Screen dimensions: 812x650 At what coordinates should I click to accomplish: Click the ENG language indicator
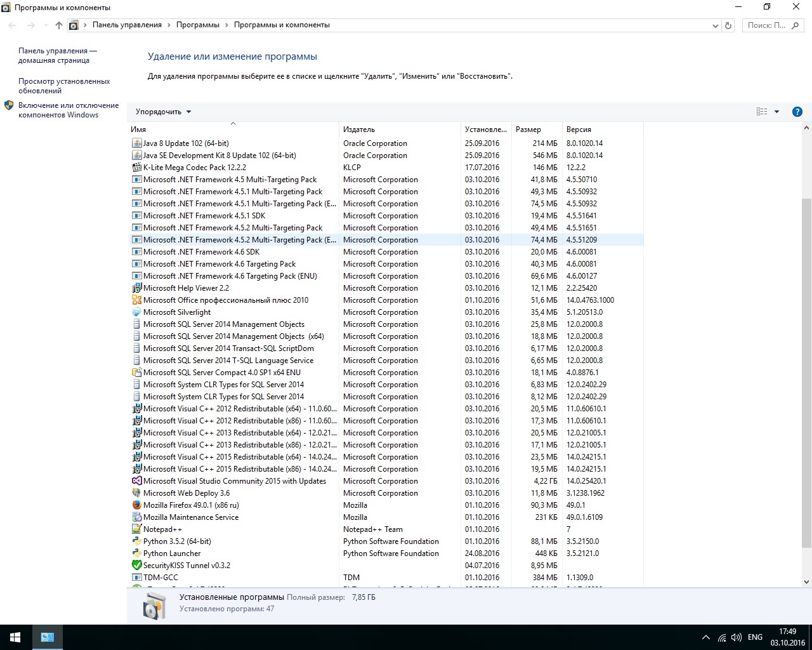755,637
